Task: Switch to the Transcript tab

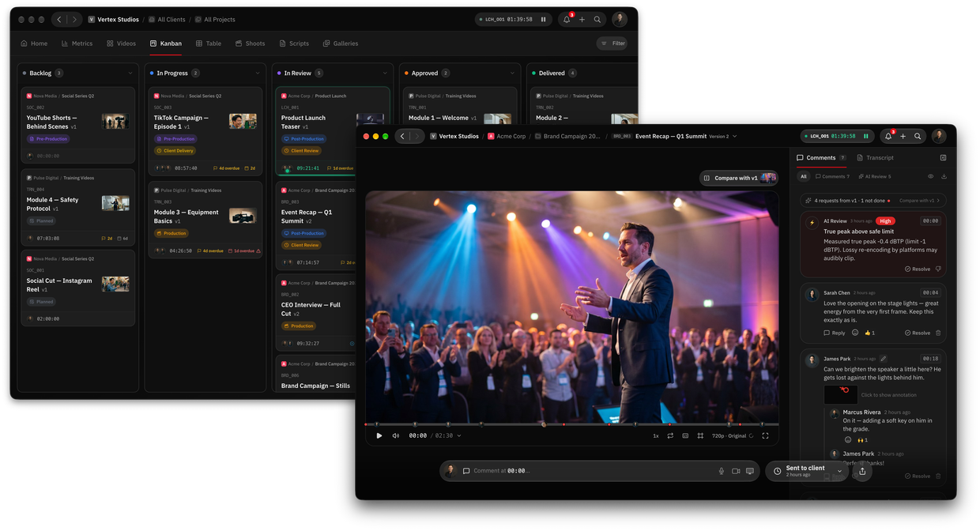Action: (875, 158)
